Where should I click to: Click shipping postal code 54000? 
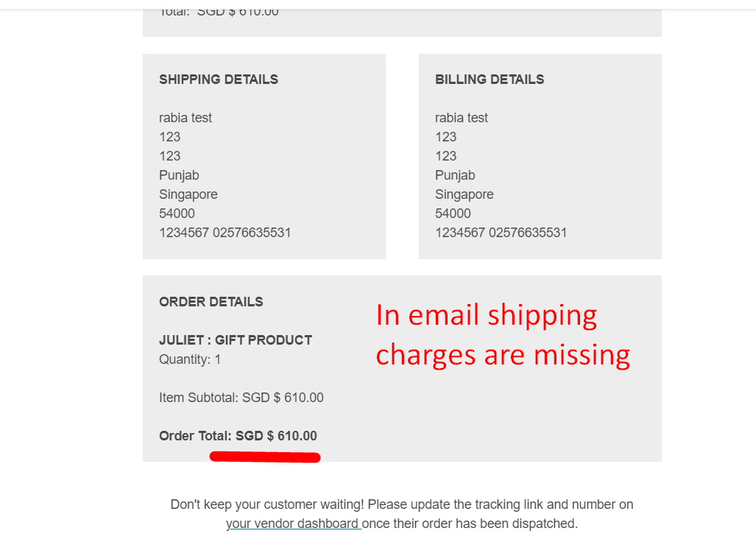177,214
